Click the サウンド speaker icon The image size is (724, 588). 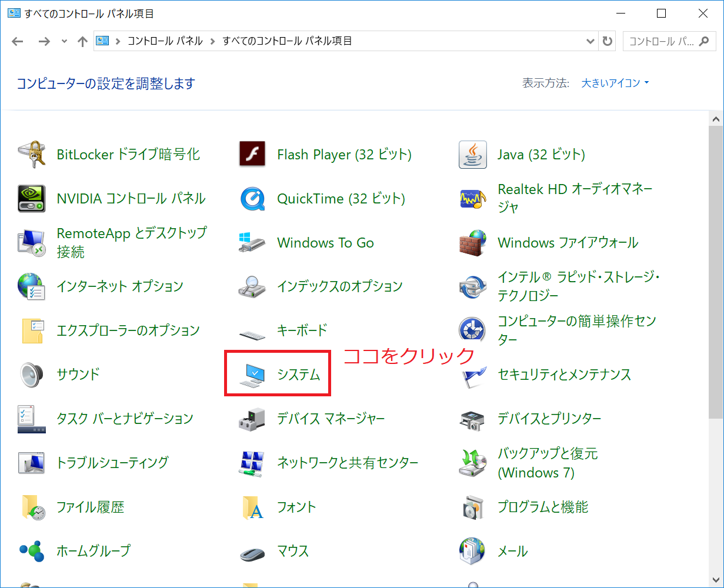point(32,375)
